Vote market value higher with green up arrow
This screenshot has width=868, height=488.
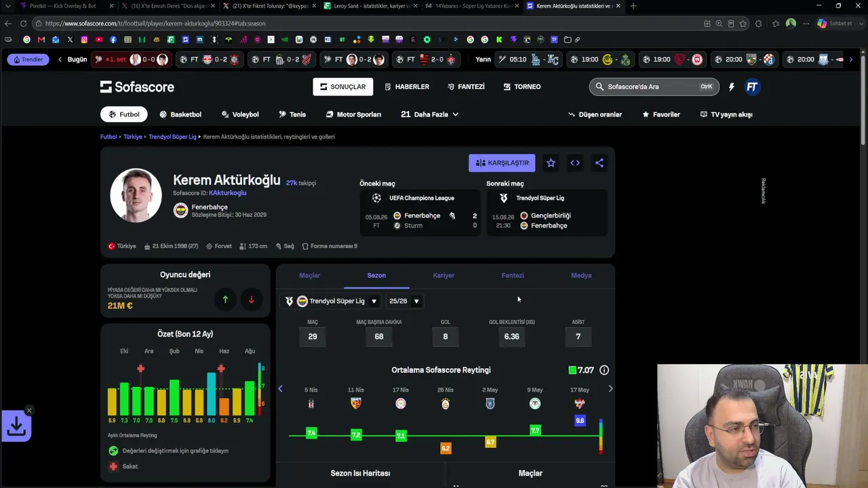[225, 299]
